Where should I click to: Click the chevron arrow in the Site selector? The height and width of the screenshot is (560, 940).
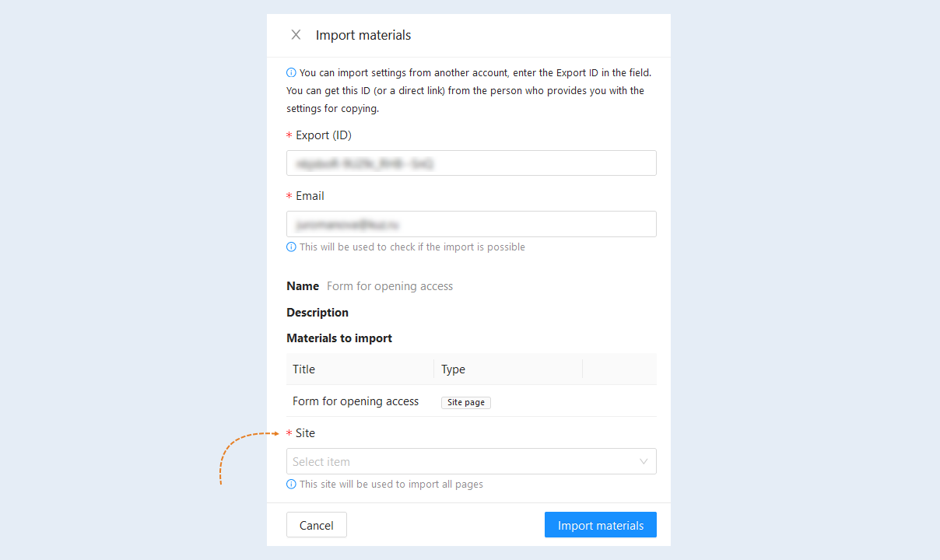pos(644,461)
